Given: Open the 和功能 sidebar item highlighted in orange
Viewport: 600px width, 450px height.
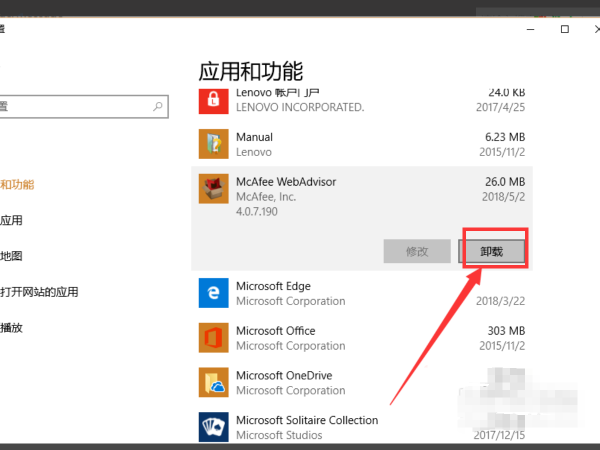Looking at the screenshot, I should (x=17, y=185).
